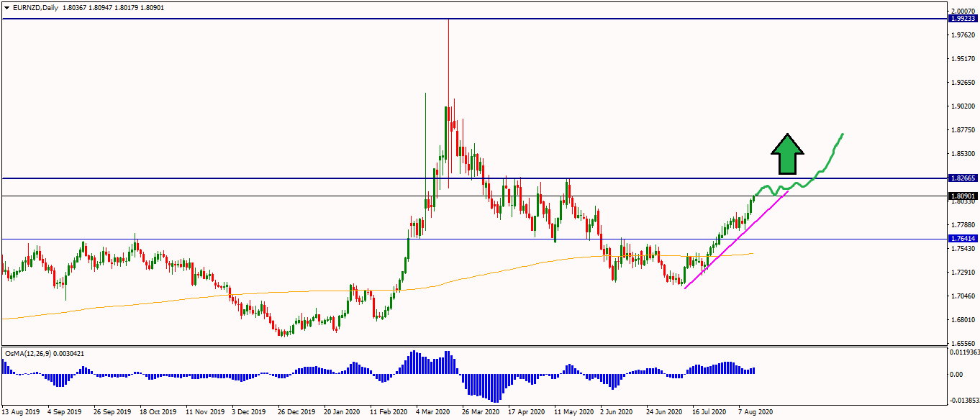Click the 20 Jan 2020 date label
The height and width of the screenshot is (420, 980).
pos(342,413)
